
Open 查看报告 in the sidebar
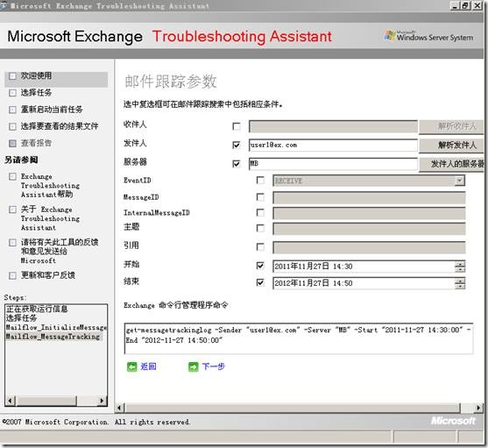tap(36, 143)
